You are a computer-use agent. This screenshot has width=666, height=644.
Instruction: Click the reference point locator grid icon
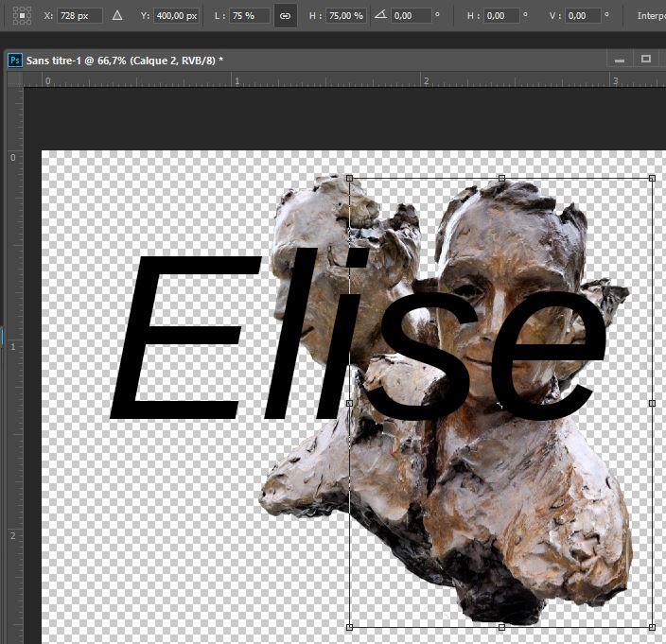click(22, 16)
